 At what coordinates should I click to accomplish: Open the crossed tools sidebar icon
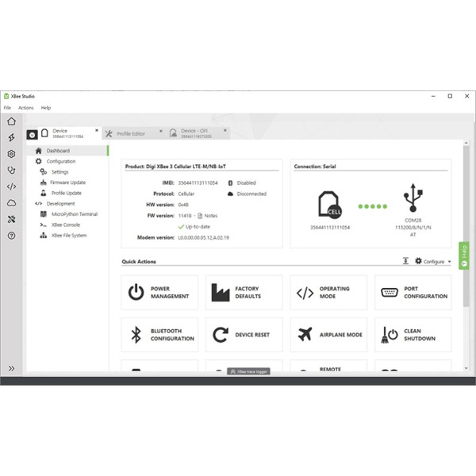(x=12, y=219)
